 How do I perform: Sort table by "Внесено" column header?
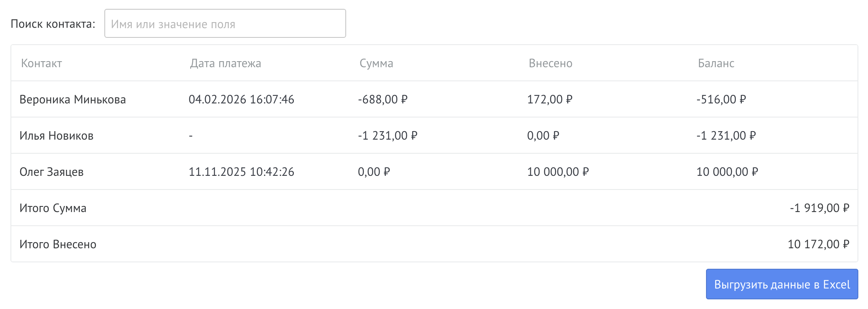coord(550,63)
